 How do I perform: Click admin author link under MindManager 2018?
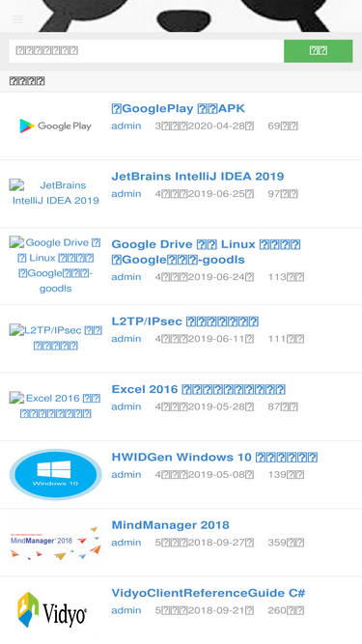point(126,543)
